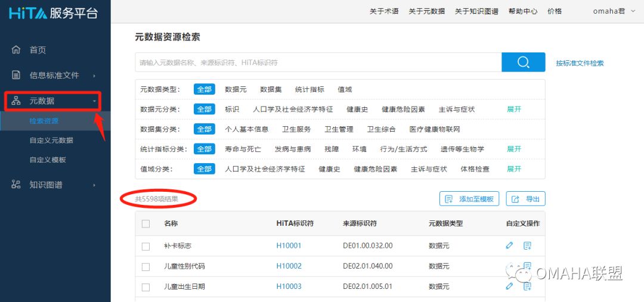
Task: Expand the 数据元分类 filter with 展开
Action: click(514, 110)
